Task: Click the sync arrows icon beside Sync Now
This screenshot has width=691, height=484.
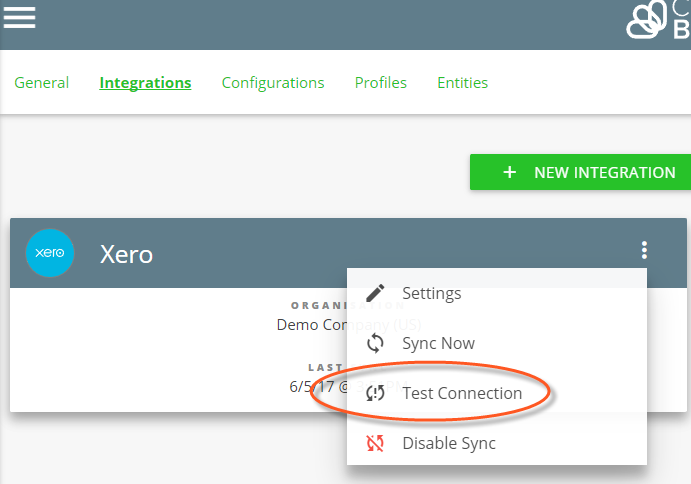Action: coord(375,343)
